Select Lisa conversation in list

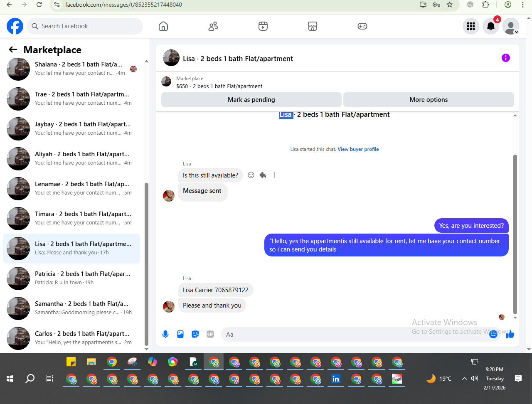[71, 249]
